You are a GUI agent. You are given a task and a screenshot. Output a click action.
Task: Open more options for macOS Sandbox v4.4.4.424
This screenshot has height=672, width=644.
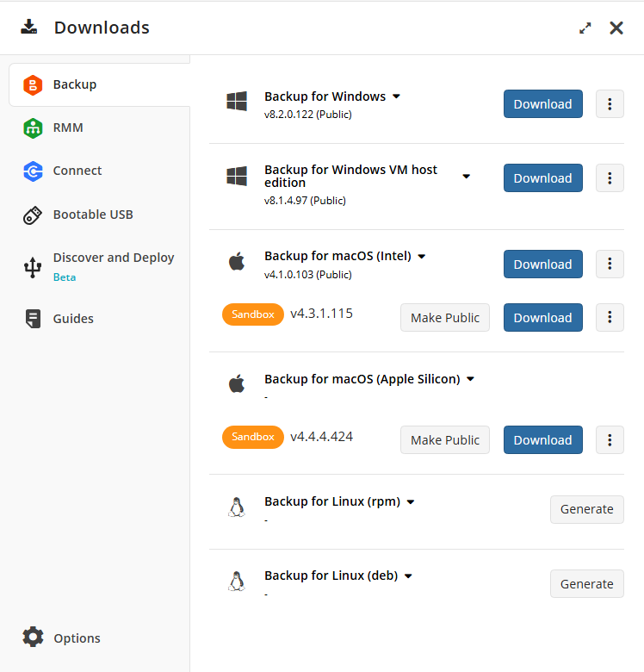(610, 440)
